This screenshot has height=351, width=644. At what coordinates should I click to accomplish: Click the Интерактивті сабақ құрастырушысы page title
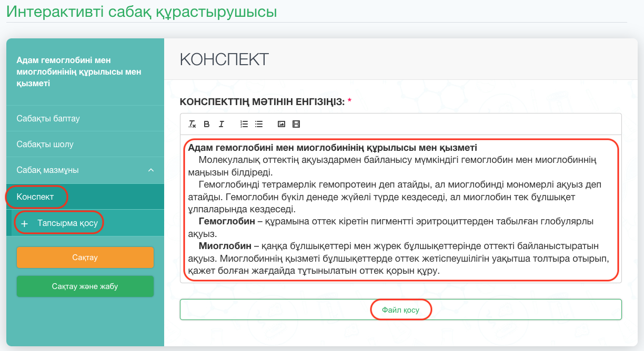click(x=142, y=11)
